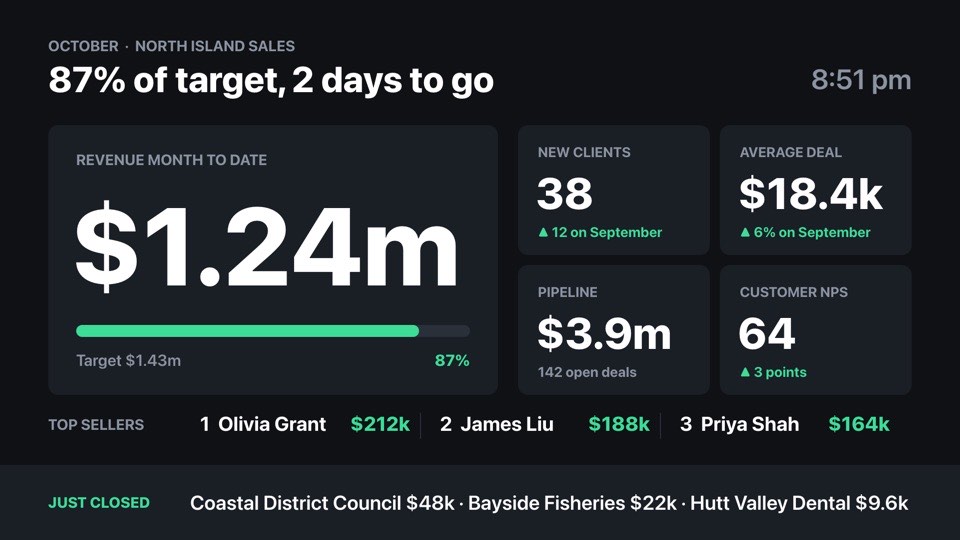
Task: Open the Average Deal $18.4k card
Action: [x=816, y=190]
